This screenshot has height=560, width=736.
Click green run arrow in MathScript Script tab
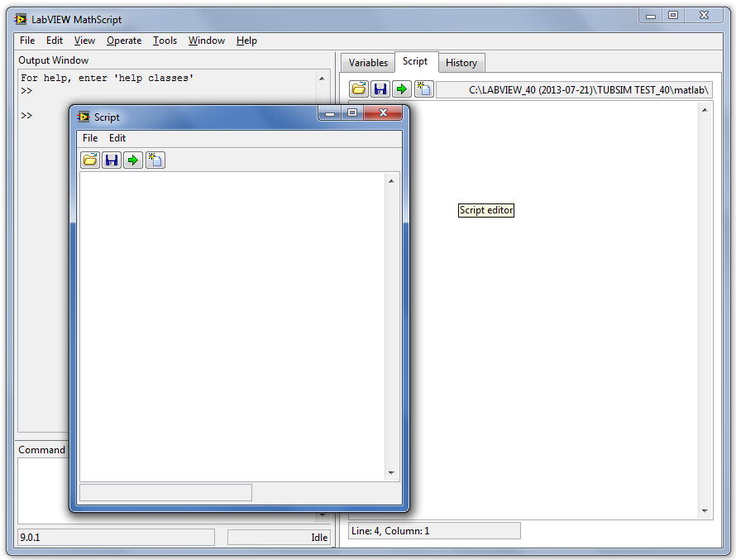(402, 89)
